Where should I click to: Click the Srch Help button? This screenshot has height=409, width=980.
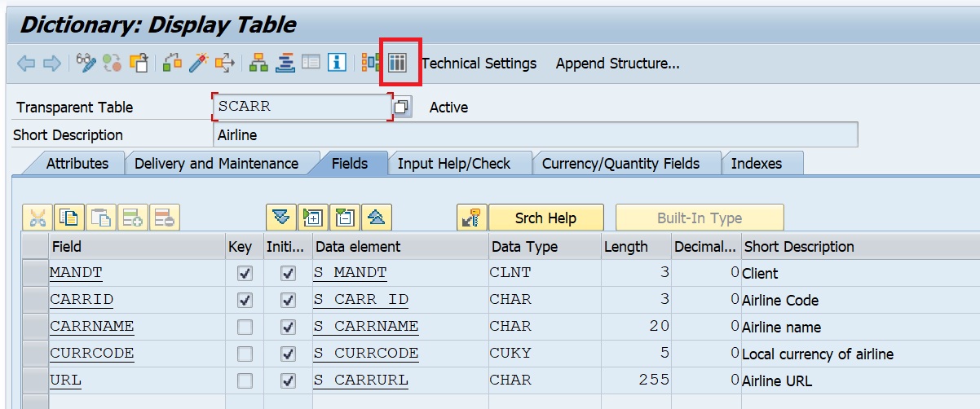(545, 218)
